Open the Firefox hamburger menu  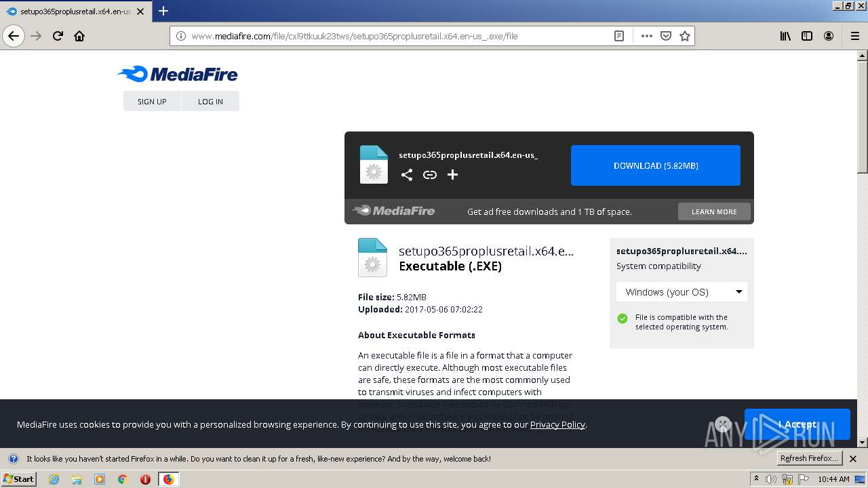(x=855, y=36)
